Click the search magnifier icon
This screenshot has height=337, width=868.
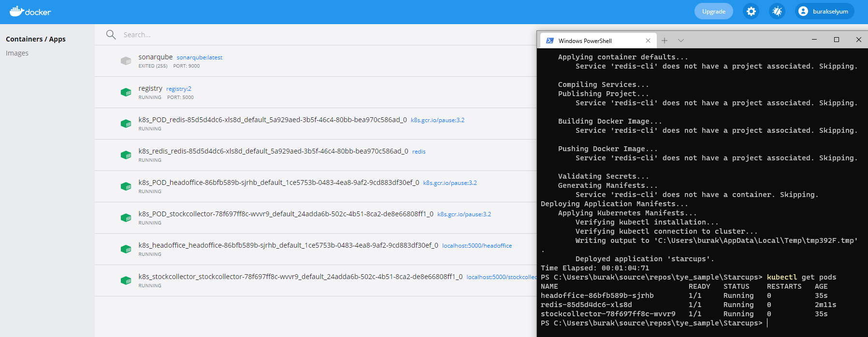tap(111, 35)
